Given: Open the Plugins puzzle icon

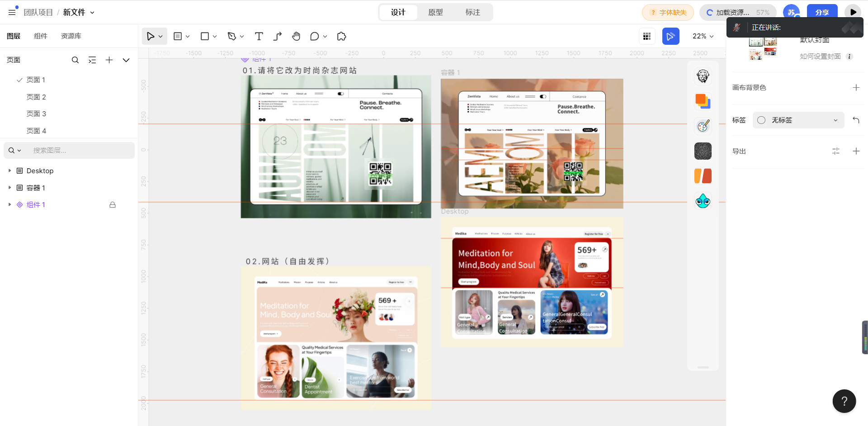Looking at the screenshot, I should pos(342,36).
